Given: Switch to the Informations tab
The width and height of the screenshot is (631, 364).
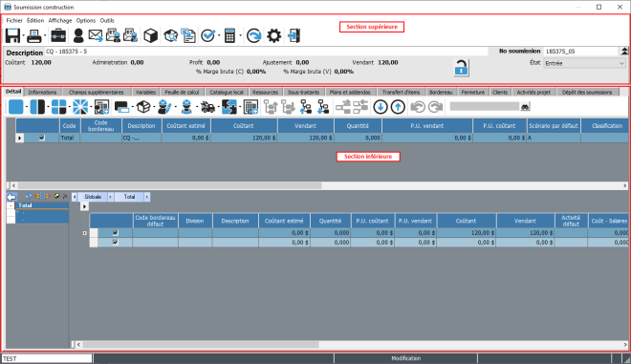Looking at the screenshot, I should point(42,92).
